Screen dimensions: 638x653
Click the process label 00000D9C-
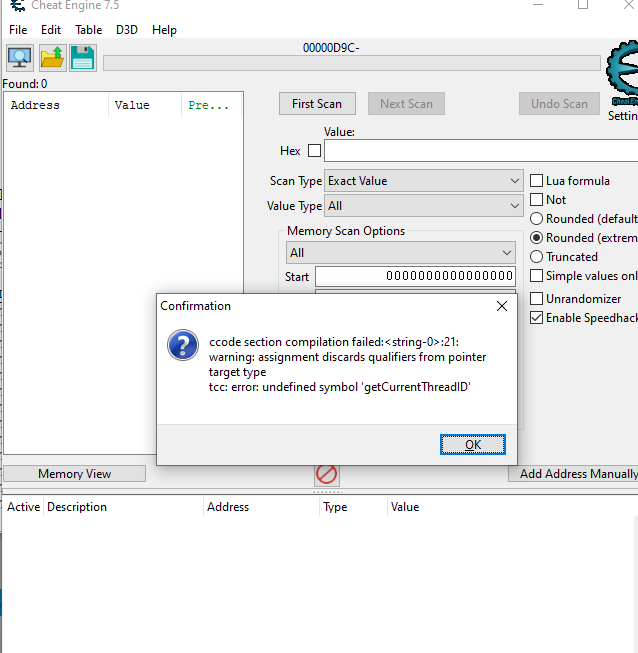(x=331, y=48)
